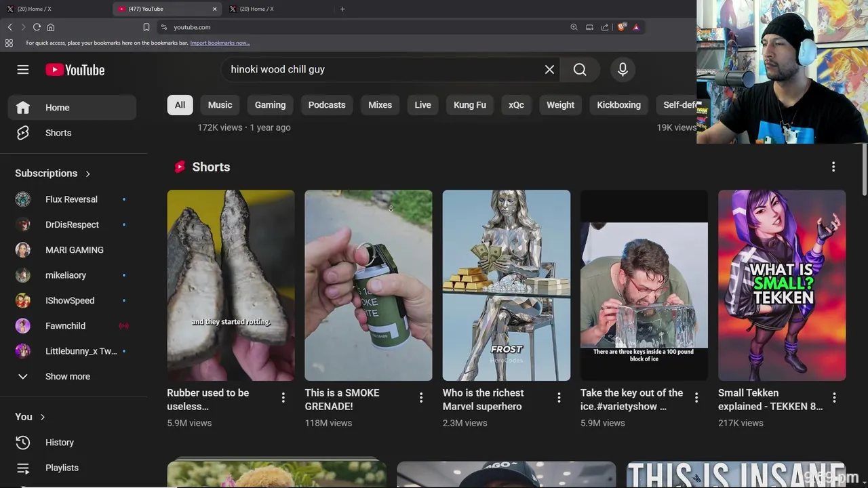Reload the page with the refresh icon
Viewport: 868px width, 488px height.
click(x=37, y=27)
